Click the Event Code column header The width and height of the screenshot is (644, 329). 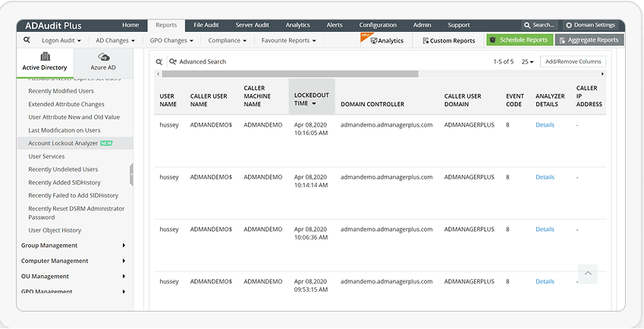514,100
